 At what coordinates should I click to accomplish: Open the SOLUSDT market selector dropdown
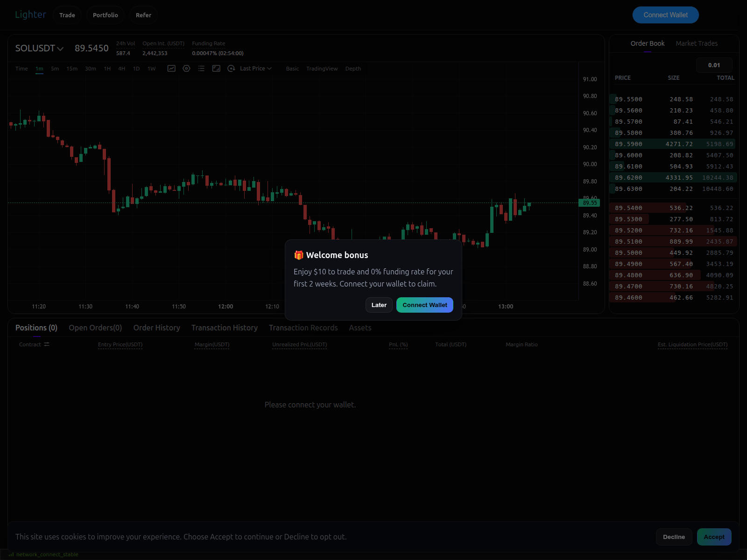(x=40, y=48)
